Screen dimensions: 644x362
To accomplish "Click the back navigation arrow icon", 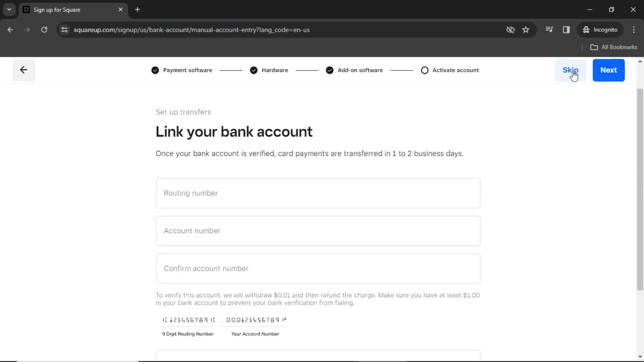I will 23,70.
